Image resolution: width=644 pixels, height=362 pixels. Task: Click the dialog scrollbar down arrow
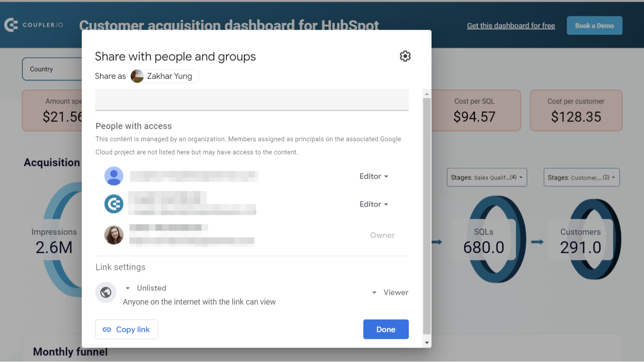pyautogui.click(x=427, y=343)
